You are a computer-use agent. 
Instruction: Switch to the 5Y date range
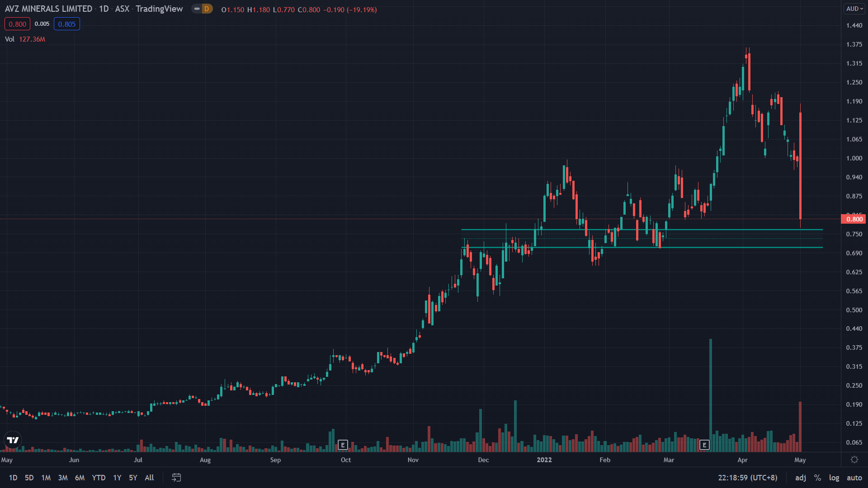pyautogui.click(x=133, y=478)
